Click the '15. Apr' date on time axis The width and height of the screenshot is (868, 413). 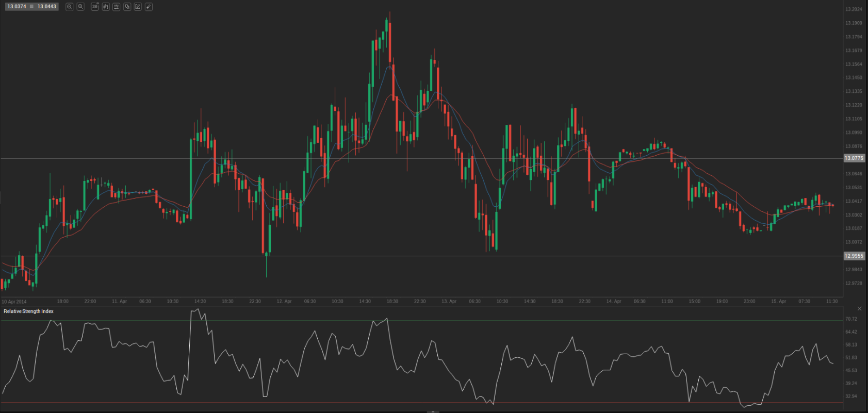[x=778, y=301]
